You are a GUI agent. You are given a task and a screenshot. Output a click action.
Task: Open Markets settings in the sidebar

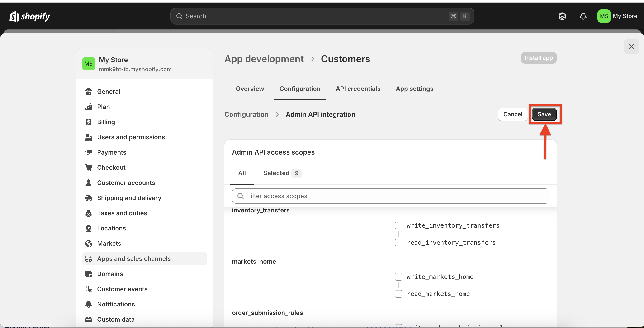[109, 243]
